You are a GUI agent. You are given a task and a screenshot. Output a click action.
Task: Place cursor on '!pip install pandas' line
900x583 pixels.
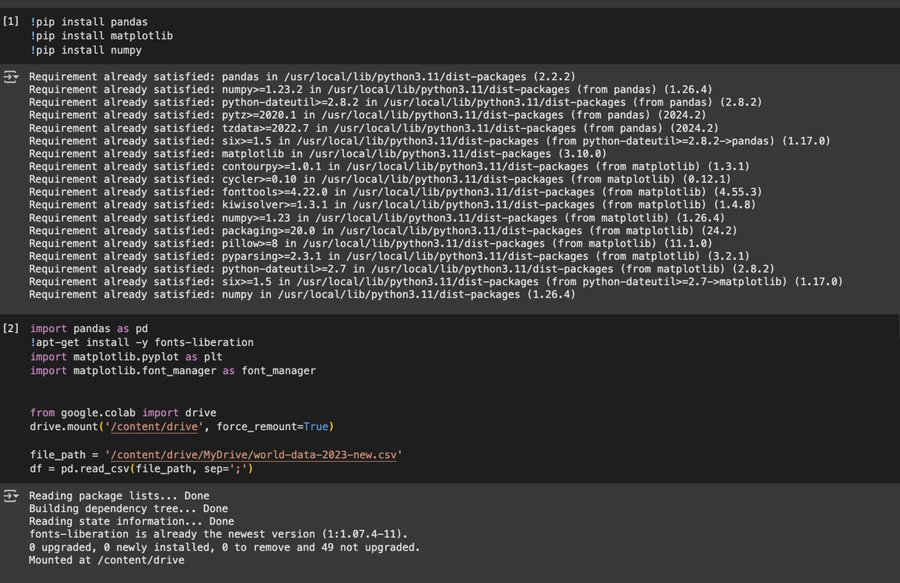83,20
